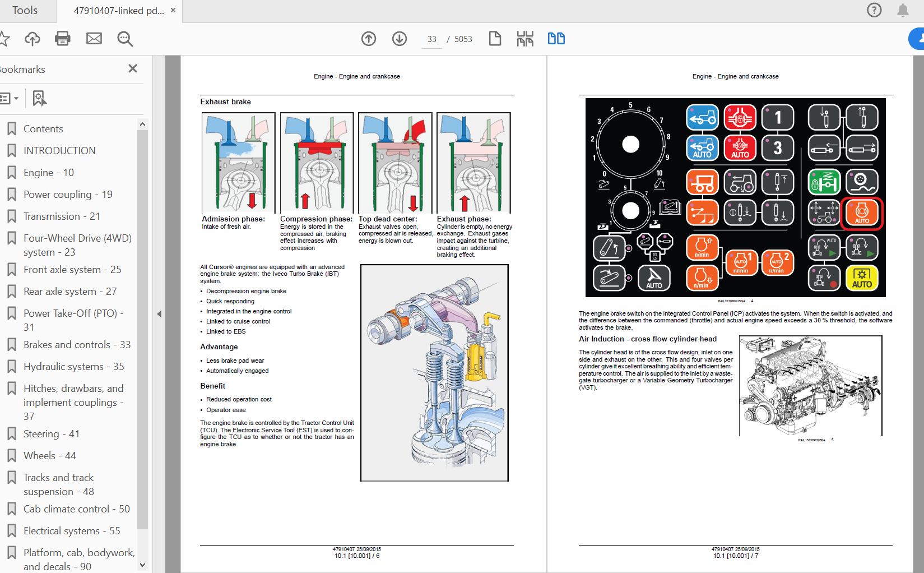Click the total page count 5053
The height and width of the screenshot is (573, 924).
463,39
